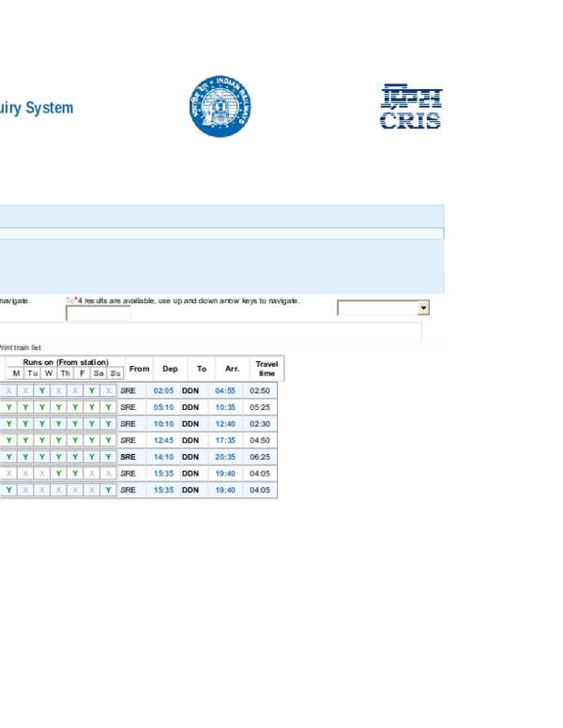Click the Print train list link
The width and height of the screenshot is (563, 728).
(20, 347)
